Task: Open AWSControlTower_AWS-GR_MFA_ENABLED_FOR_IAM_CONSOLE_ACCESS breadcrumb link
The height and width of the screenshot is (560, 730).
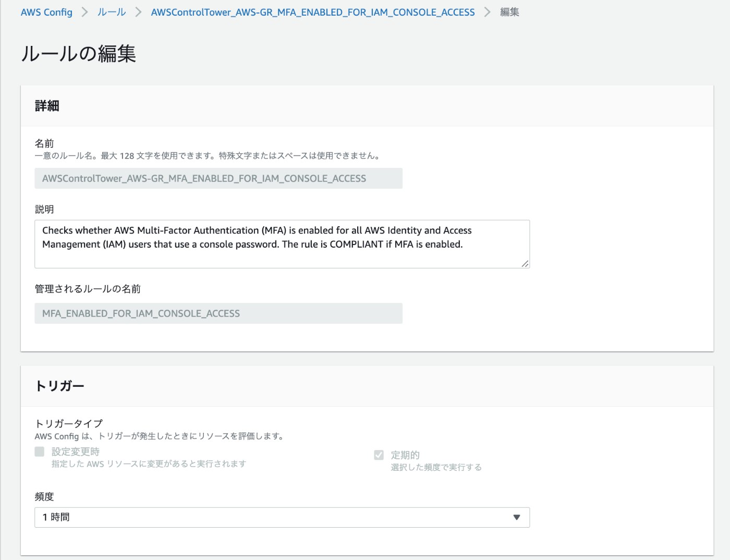Action: pos(313,12)
